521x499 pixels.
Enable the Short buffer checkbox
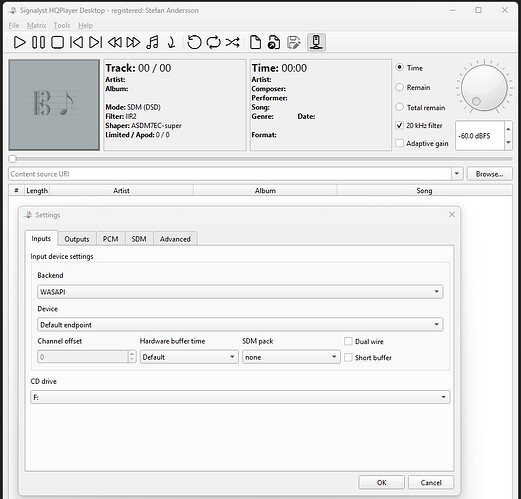[348, 357]
